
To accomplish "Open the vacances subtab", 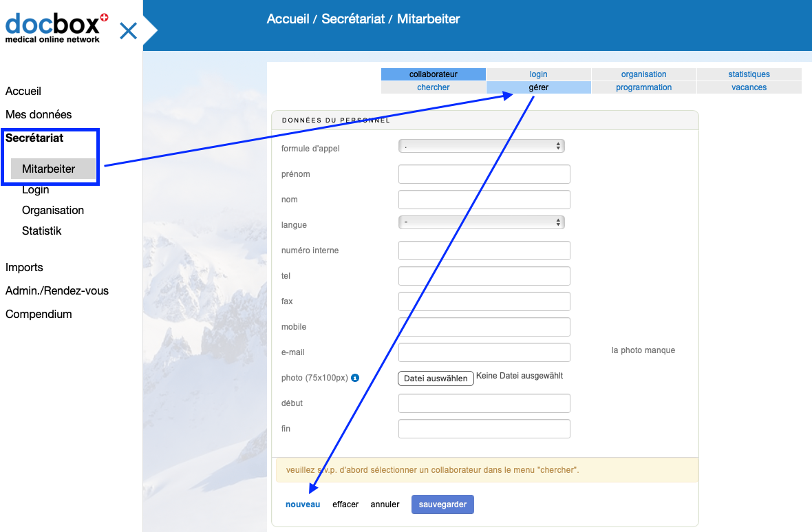I will 749,87.
